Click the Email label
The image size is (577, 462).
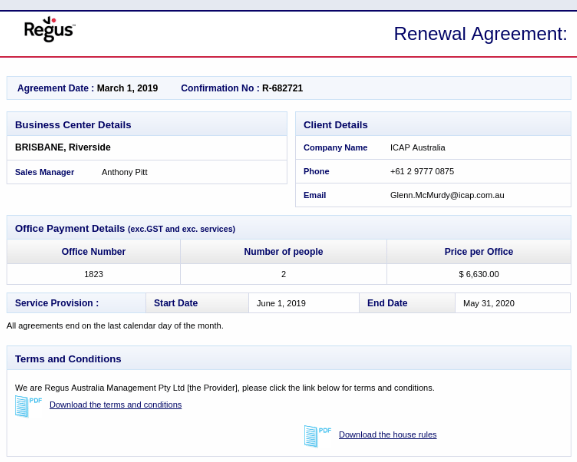[x=315, y=195]
